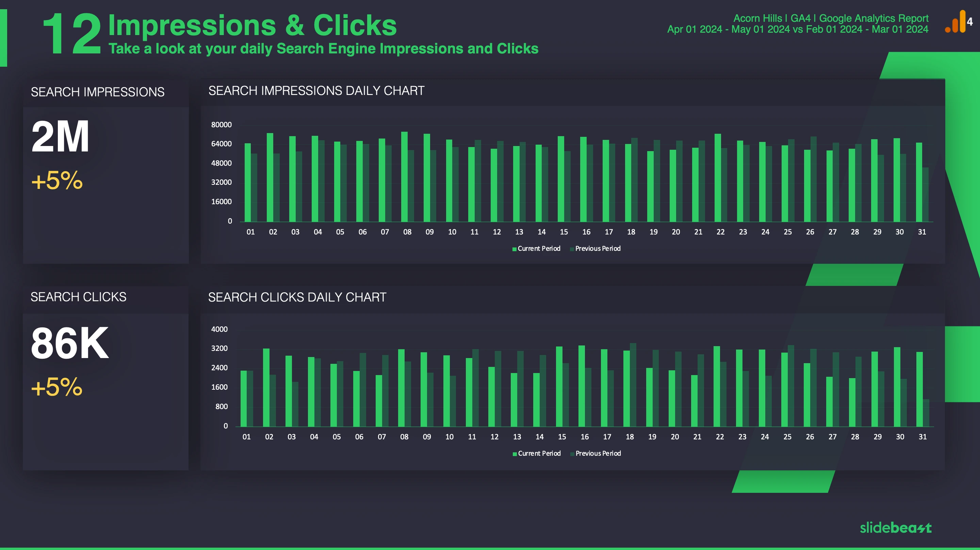Click day 31 previous-period bar in impressions chart
The height and width of the screenshot is (550, 980).
click(x=925, y=194)
